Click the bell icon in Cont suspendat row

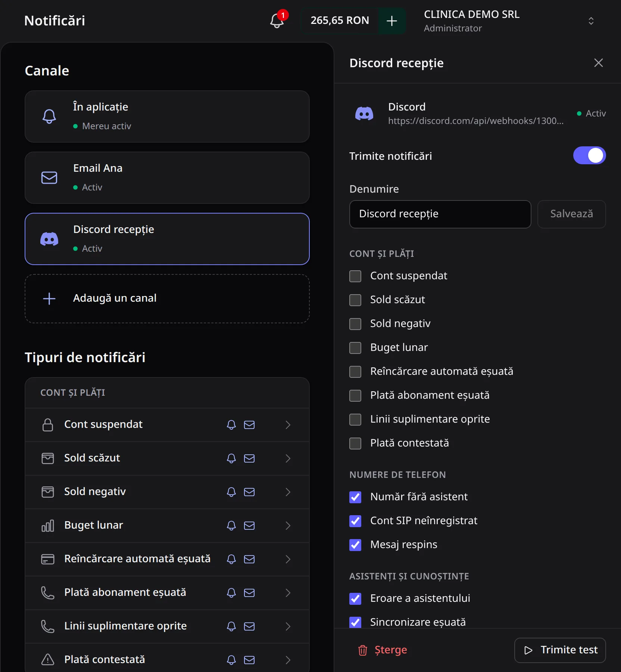(x=231, y=425)
